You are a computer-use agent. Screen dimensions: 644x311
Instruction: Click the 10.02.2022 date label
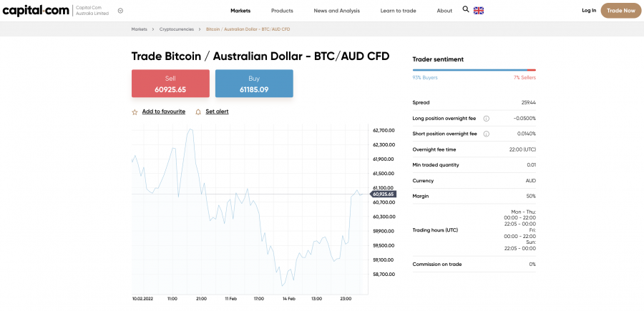[x=142, y=299]
